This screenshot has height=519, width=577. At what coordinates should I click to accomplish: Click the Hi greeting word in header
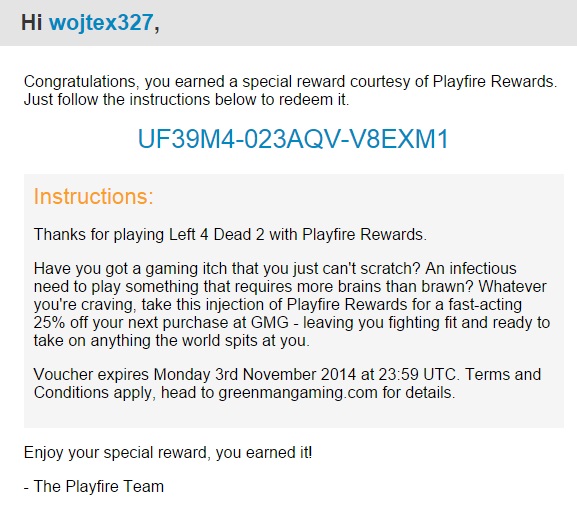coord(32,22)
